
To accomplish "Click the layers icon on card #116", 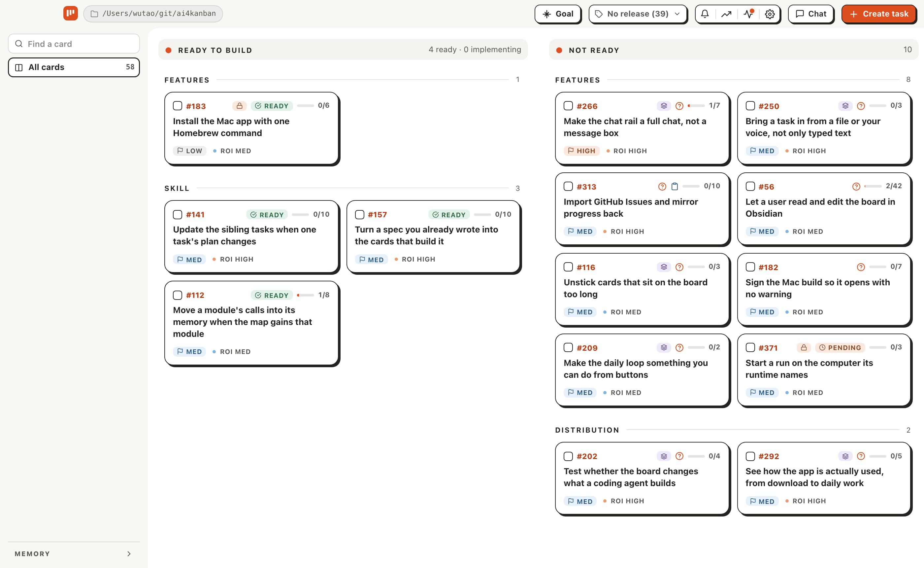I will coord(664,267).
